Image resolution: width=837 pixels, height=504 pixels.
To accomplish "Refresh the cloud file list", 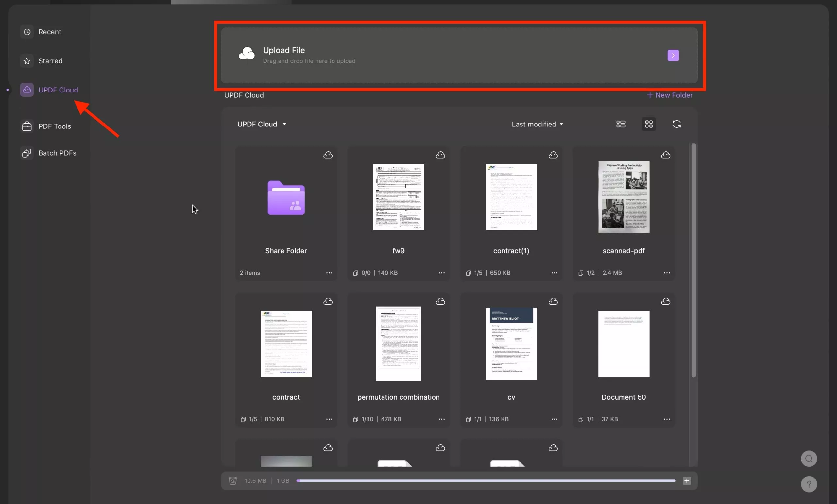I will tap(676, 124).
